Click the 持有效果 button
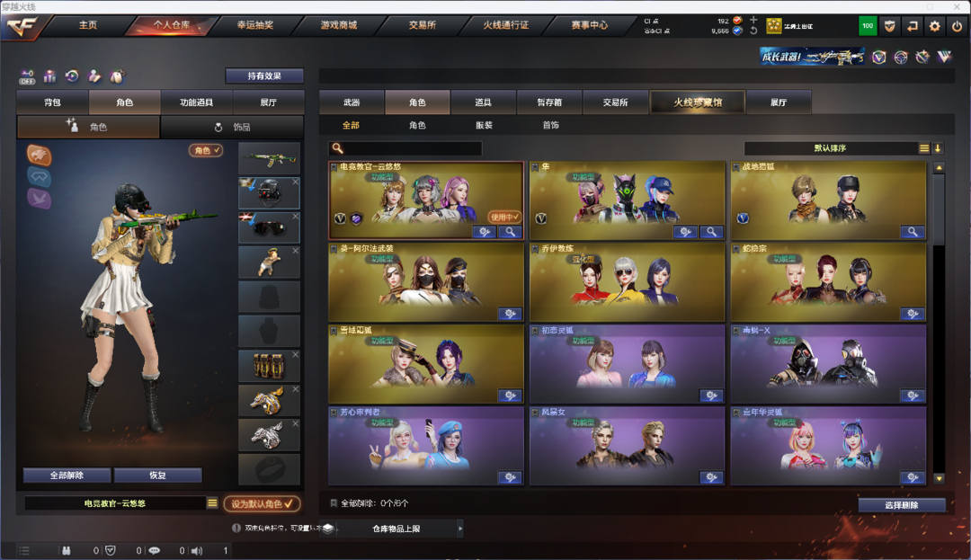 click(x=264, y=76)
